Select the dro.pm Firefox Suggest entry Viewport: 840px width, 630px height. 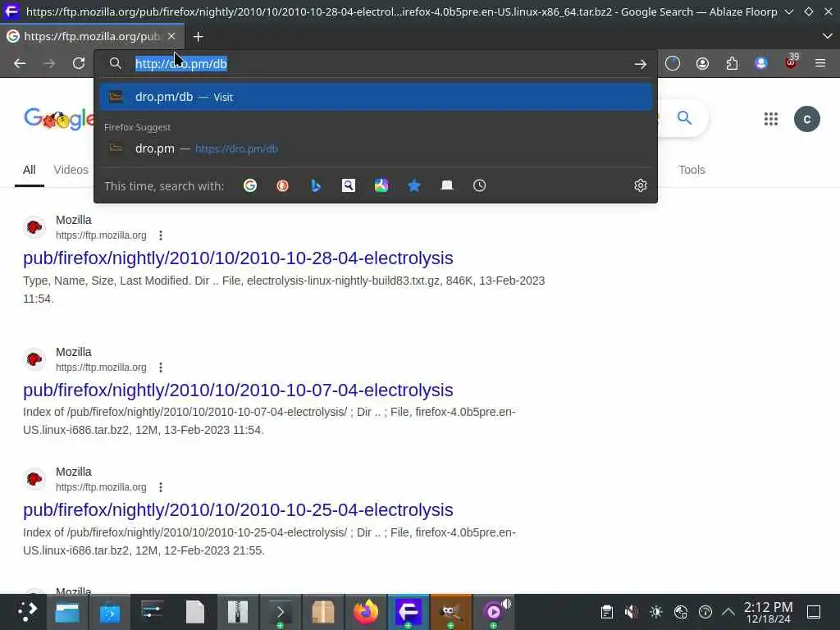[x=376, y=148]
